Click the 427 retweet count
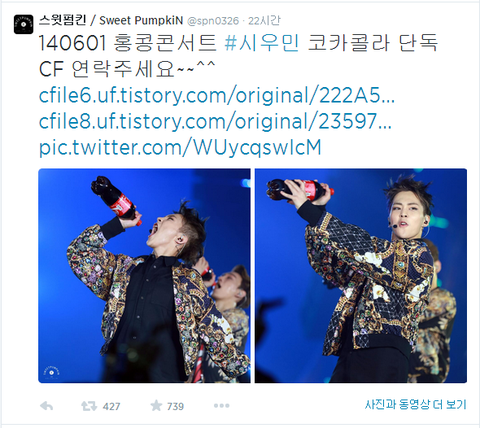480x428 pixels. click(111, 407)
